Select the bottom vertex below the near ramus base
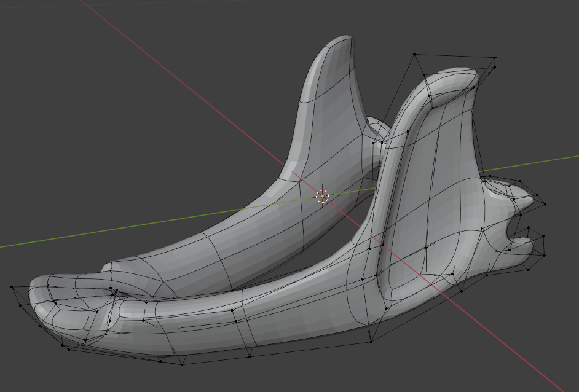Image resolution: width=579 pixels, height=392 pixels. click(x=371, y=342)
